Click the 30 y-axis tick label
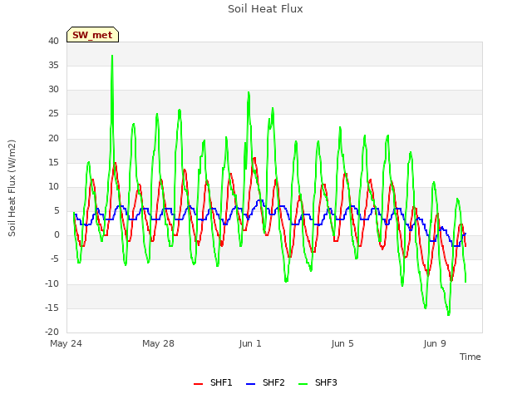 53,90
